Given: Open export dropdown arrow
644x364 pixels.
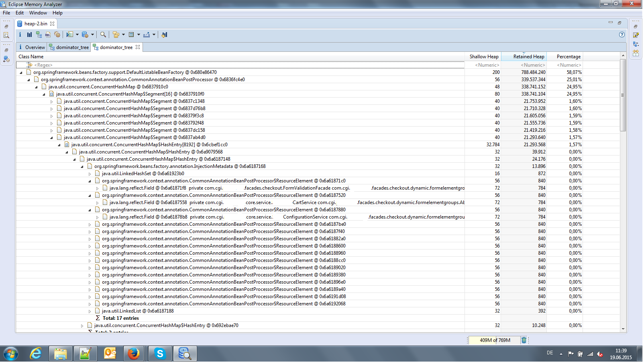Looking at the screenshot, I should click(154, 35).
